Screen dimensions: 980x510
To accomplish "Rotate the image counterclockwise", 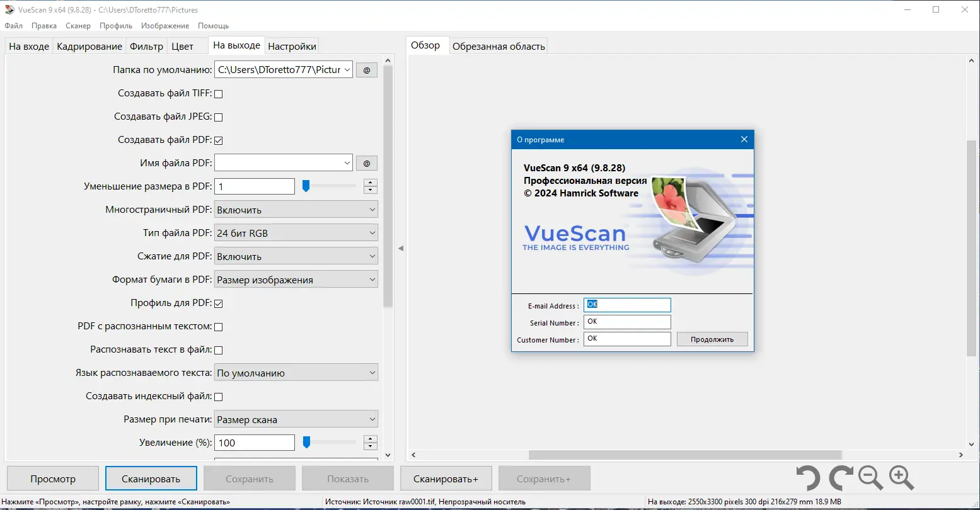I will 808,478.
